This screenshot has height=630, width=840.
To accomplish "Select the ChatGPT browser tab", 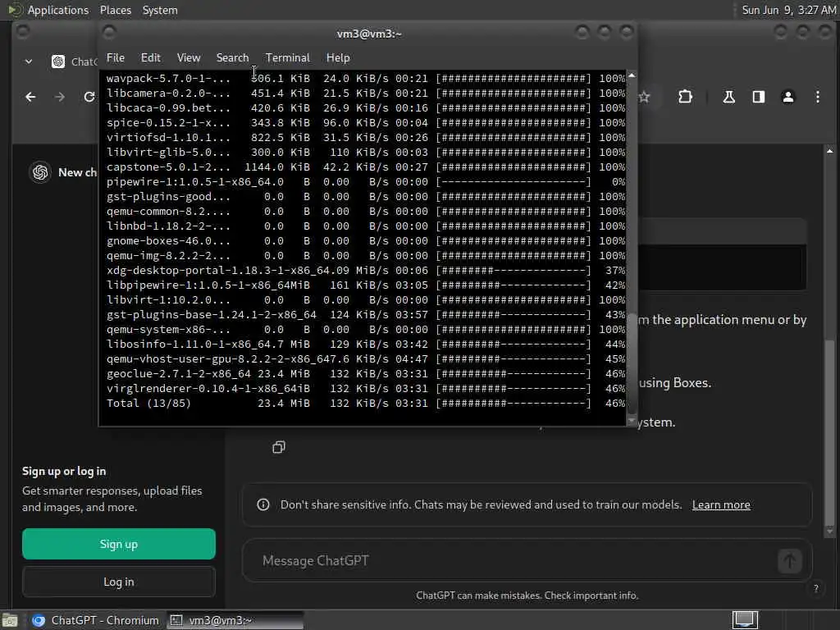I will click(74, 62).
